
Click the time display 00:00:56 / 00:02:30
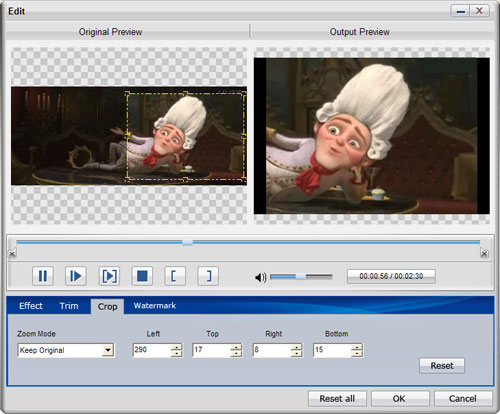[391, 276]
